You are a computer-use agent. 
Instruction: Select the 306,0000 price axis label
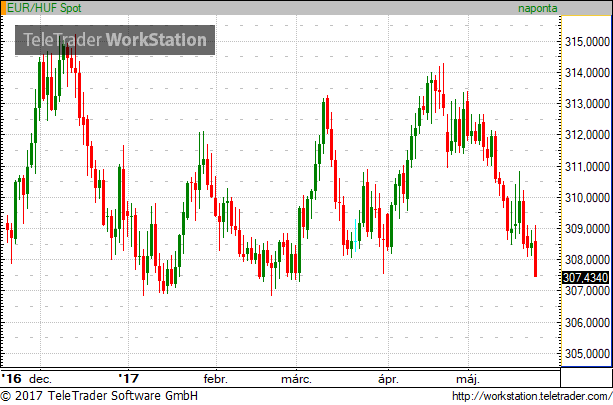point(587,323)
